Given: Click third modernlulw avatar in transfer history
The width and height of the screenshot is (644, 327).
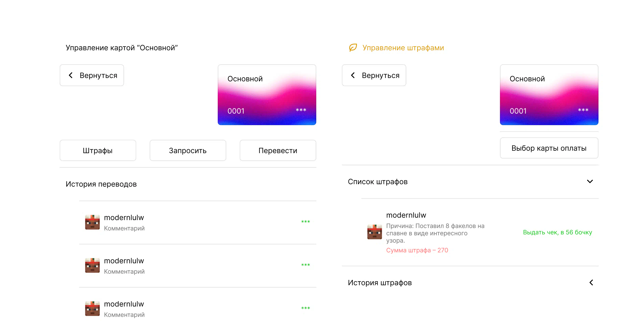Looking at the screenshot, I should (x=92, y=309).
